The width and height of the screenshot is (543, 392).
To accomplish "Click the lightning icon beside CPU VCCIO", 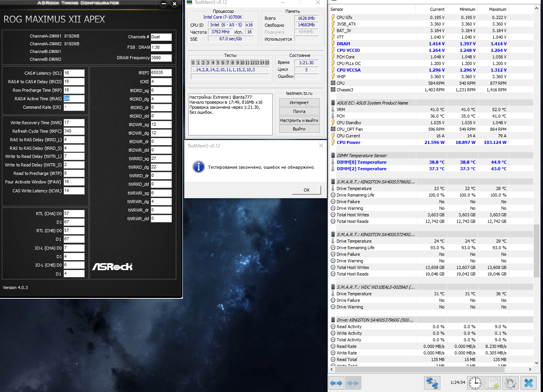I will pyautogui.click(x=333, y=50).
